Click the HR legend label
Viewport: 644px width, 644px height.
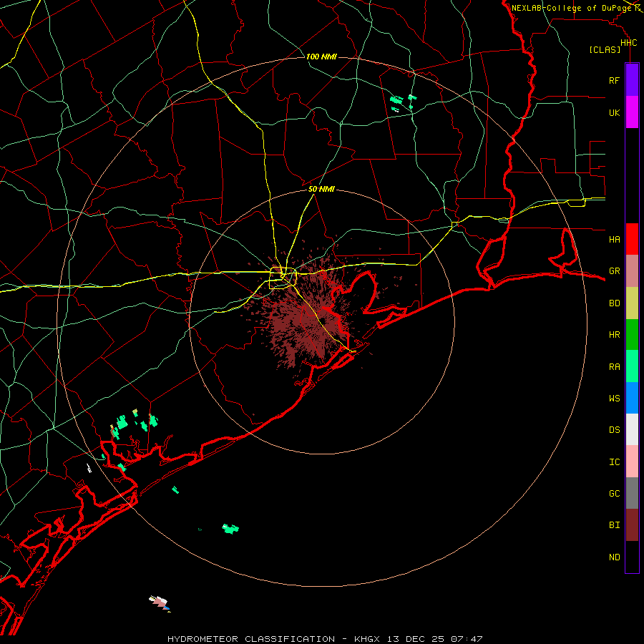coord(614,335)
